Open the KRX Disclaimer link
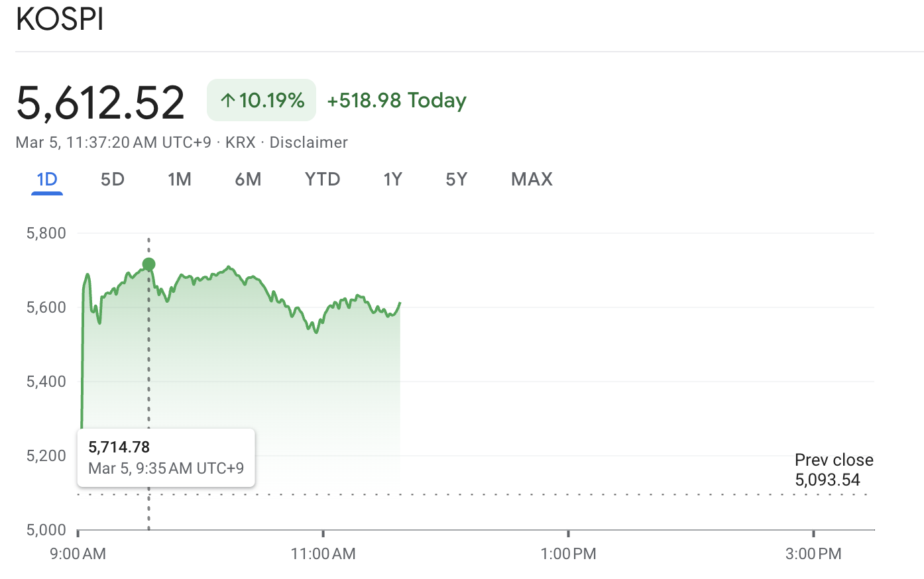 pyautogui.click(x=308, y=142)
